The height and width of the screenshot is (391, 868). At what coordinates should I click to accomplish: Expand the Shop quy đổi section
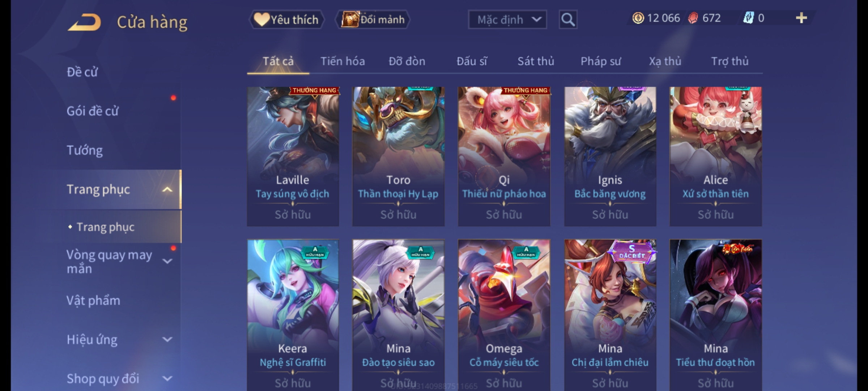[167, 379]
